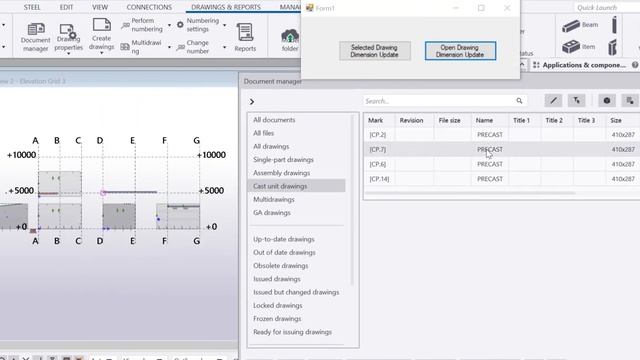Open the Numbering settings dropdown arrow
Image resolution: width=640 pixels, height=360 pixels.
[x=224, y=25]
